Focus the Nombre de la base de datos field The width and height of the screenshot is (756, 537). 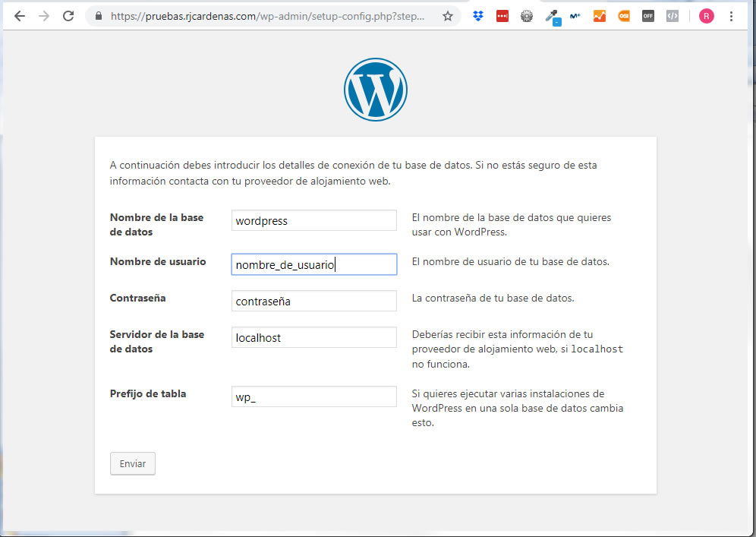coord(313,221)
